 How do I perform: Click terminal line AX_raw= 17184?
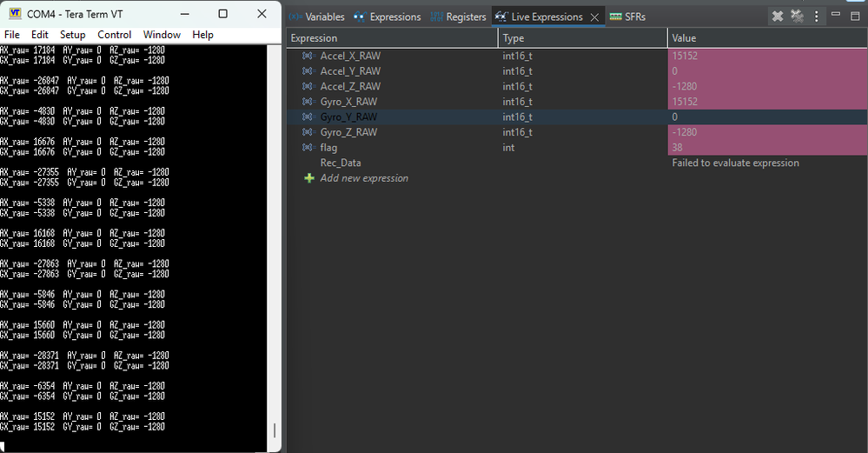(x=83, y=50)
